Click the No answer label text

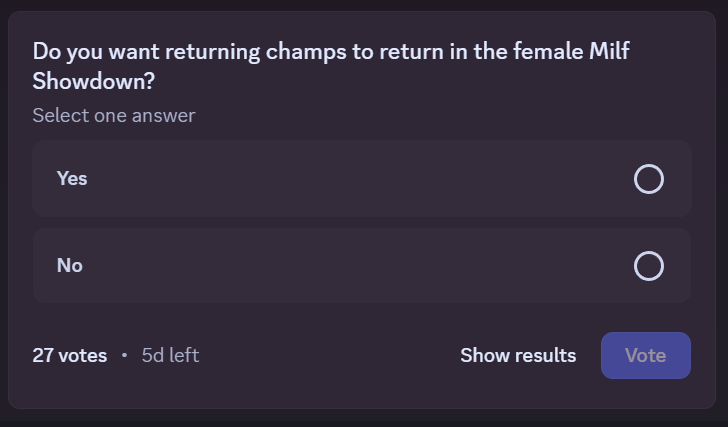click(70, 266)
